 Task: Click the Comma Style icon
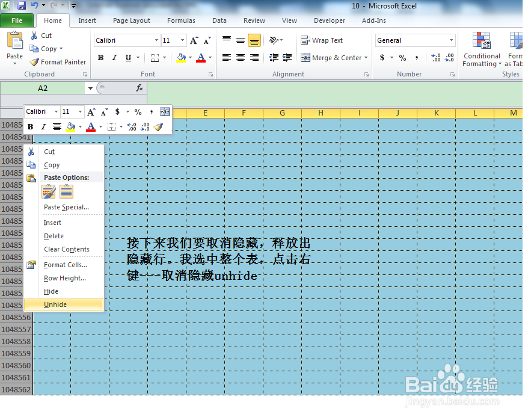click(x=418, y=58)
